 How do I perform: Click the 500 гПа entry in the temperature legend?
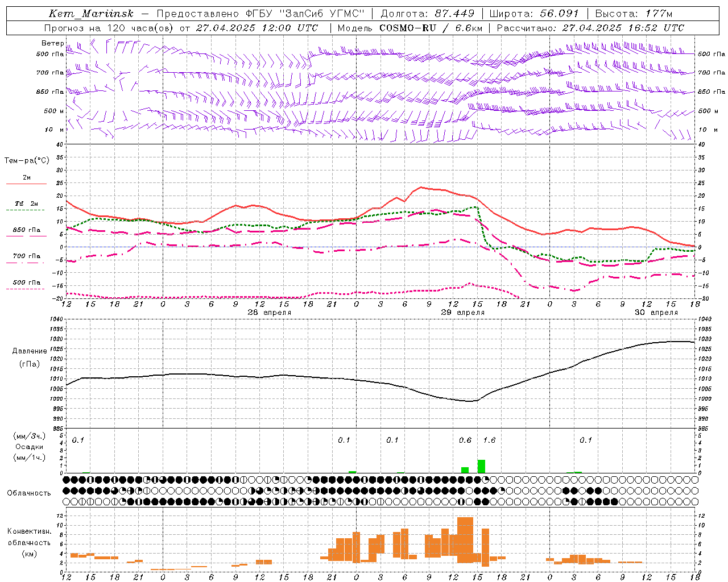click(26, 282)
